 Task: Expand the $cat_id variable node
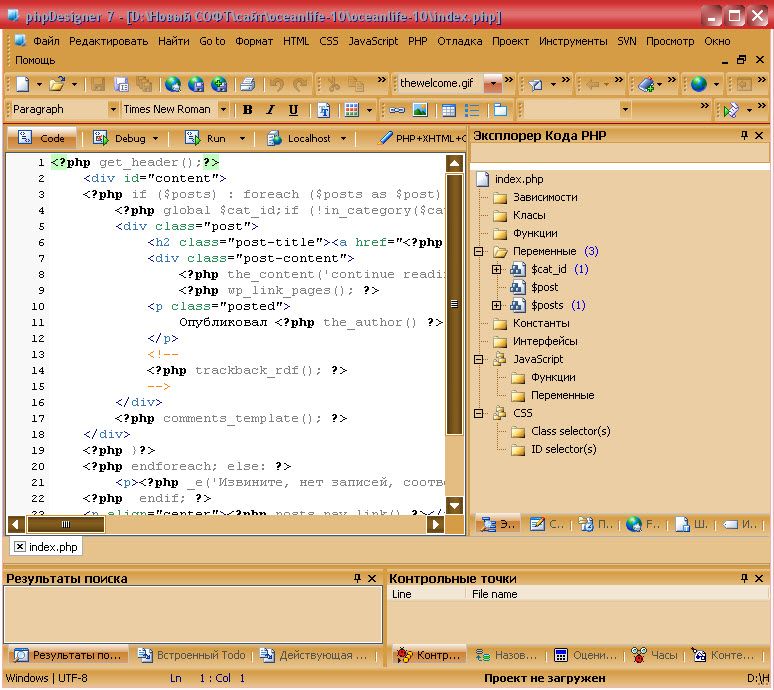click(x=497, y=269)
